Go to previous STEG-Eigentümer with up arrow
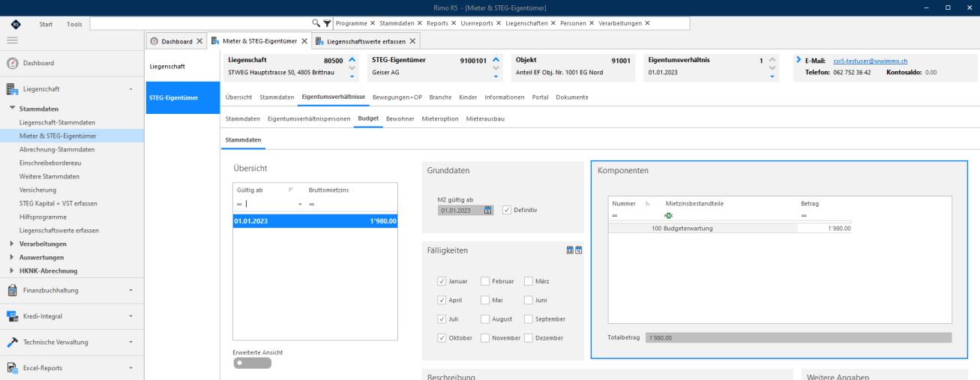This screenshot has height=380, width=980. click(x=496, y=60)
